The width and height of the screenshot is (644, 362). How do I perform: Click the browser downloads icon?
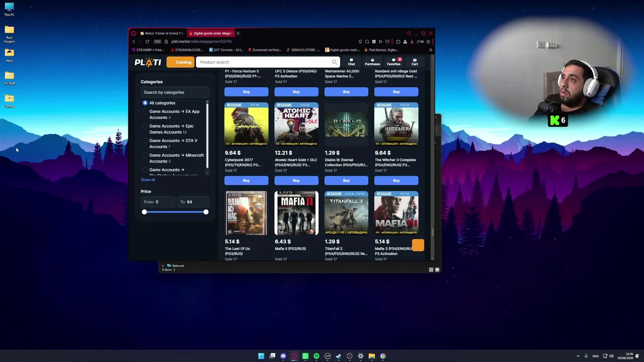(412, 42)
